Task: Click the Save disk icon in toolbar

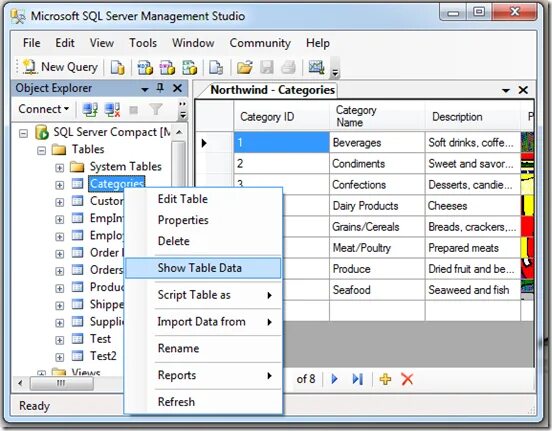Action: pos(266,67)
